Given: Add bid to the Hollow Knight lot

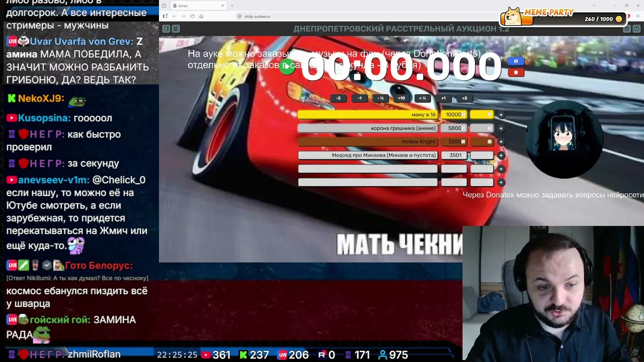Looking at the screenshot, I should tap(501, 142).
